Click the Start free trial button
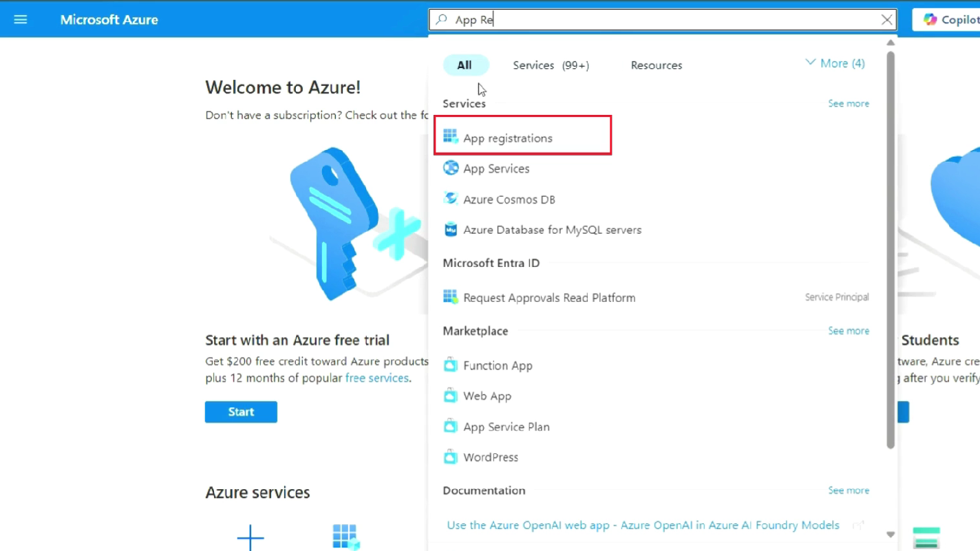The image size is (980, 551). (x=241, y=412)
